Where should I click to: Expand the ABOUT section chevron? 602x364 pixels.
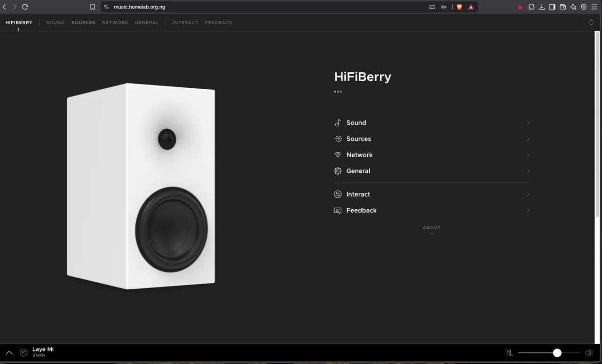[x=432, y=233]
